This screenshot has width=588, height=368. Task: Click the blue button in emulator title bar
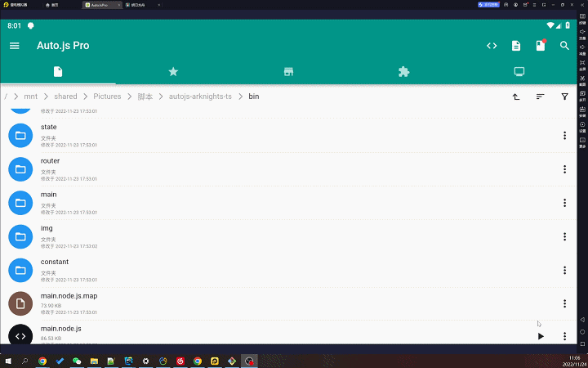(488, 5)
